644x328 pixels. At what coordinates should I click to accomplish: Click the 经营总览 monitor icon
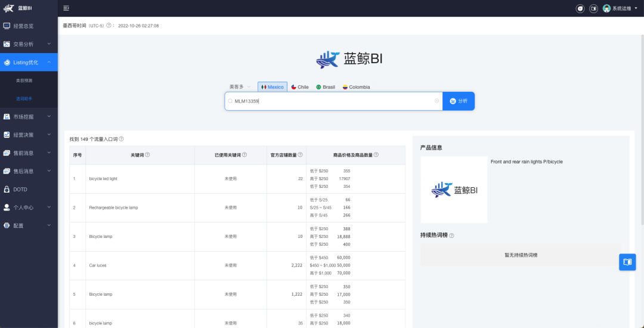click(7, 26)
